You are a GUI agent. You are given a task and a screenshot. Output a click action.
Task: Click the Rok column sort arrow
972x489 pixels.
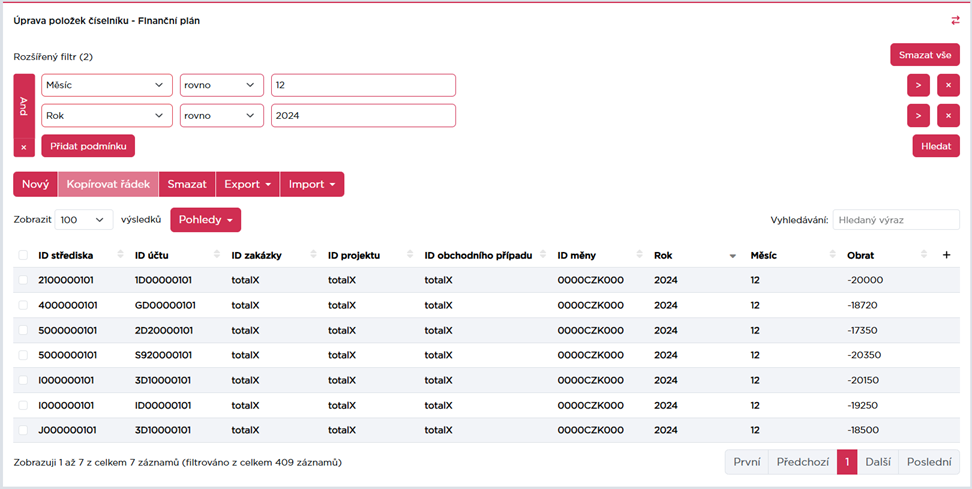pos(733,256)
